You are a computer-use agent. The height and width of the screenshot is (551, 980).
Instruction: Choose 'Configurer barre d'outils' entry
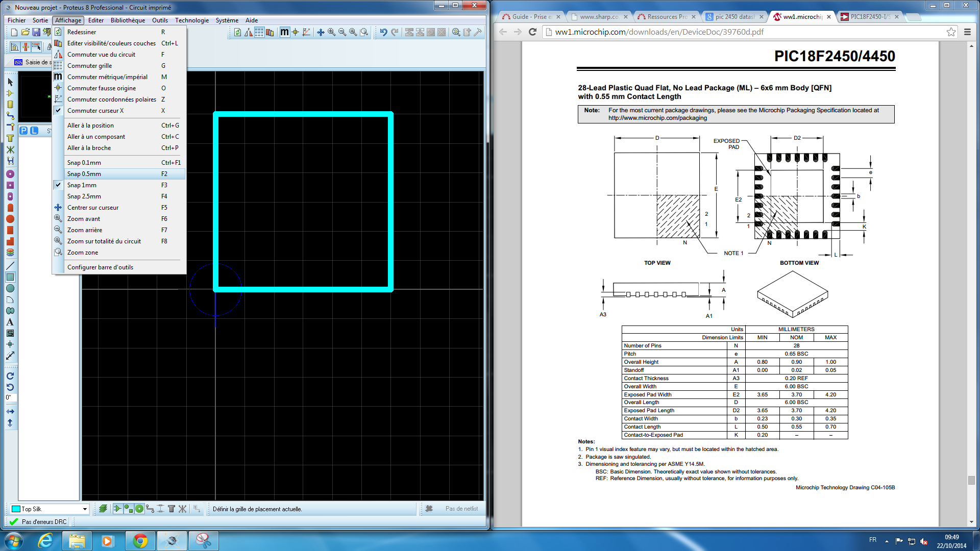pyautogui.click(x=118, y=267)
